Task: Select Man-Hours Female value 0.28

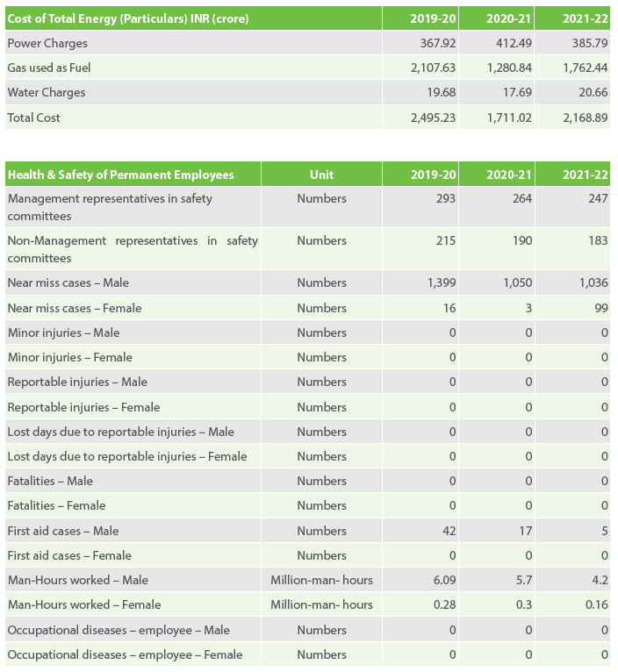Action: pyautogui.click(x=445, y=605)
